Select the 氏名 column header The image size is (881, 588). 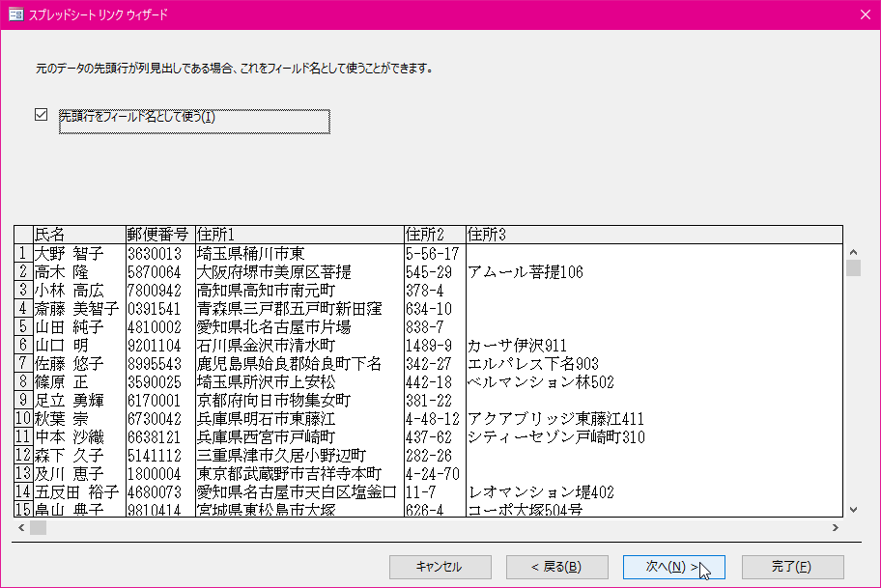pos(79,235)
